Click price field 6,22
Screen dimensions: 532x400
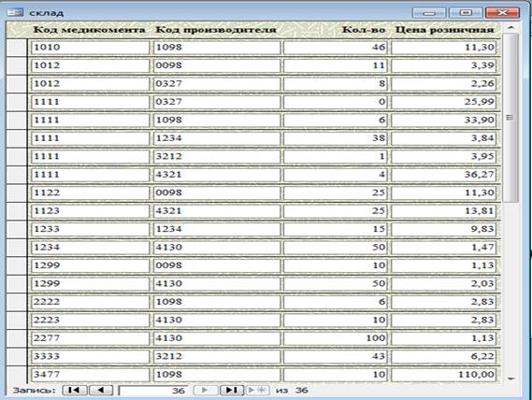pos(444,357)
